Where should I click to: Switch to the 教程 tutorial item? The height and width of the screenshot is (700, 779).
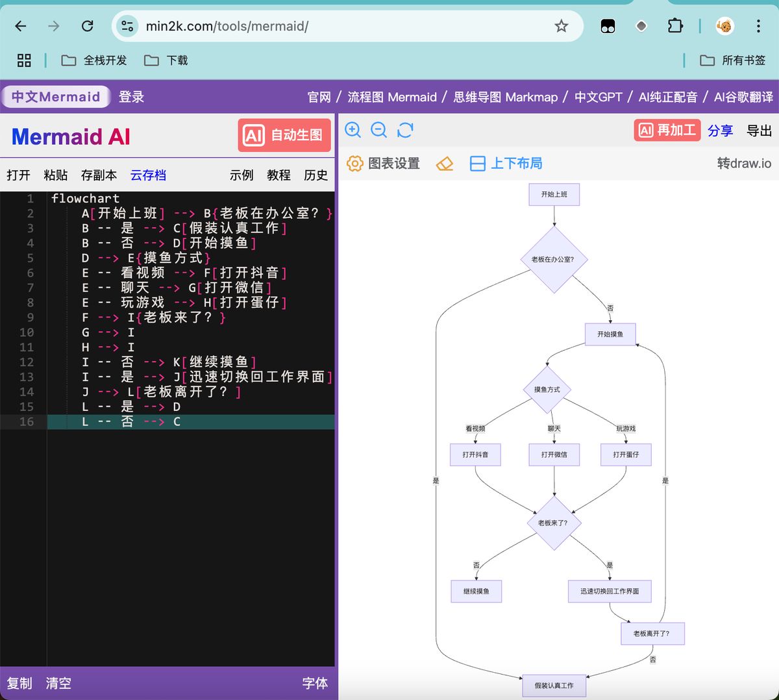click(x=278, y=175)
